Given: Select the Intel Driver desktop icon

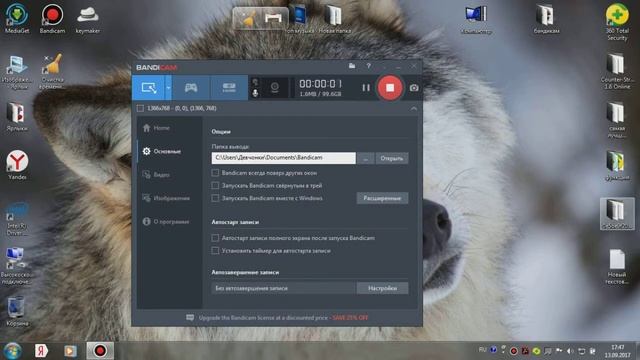Looking at the screenshot, I should click(16, 220).
